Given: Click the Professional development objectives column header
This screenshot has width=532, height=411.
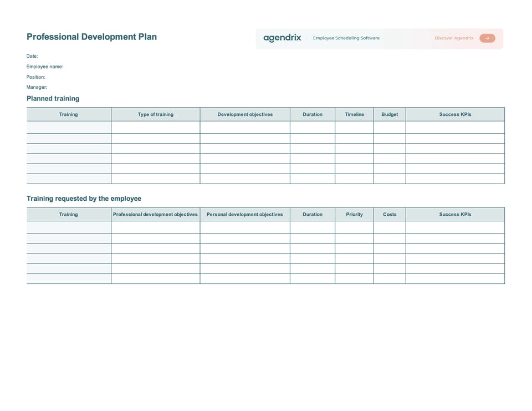Looking at the screenshot, I should tap(155, 214).
